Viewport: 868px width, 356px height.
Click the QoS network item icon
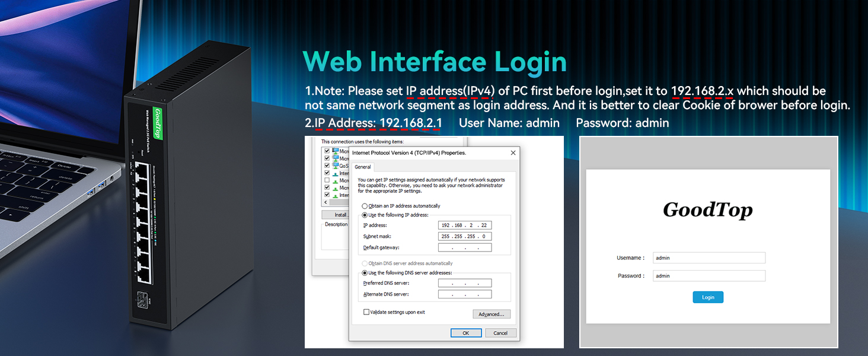(x=336, y=166)
